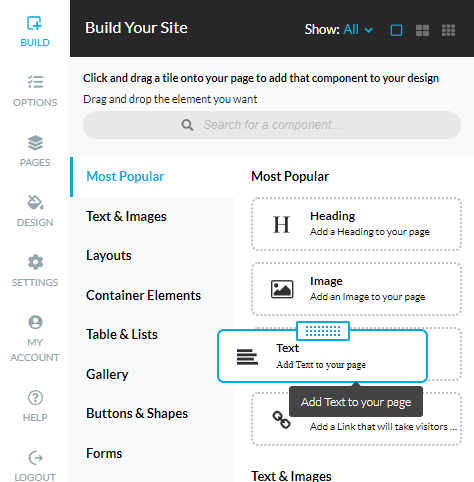
Task: Click the Search for a component field
Action: click(272, 125)
